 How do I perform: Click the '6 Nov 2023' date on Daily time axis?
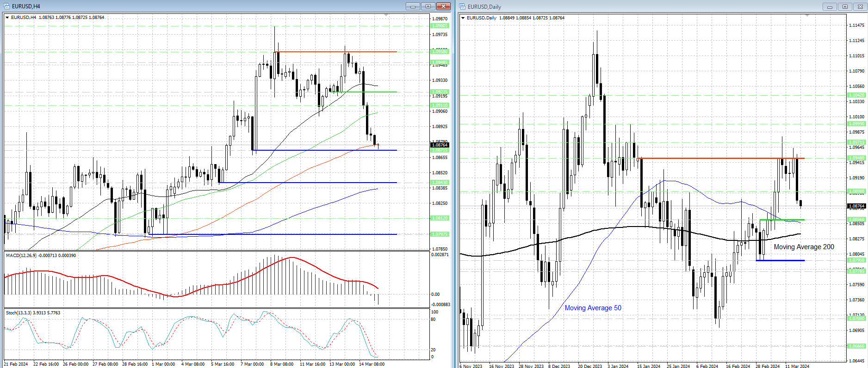tap(471, 367)
